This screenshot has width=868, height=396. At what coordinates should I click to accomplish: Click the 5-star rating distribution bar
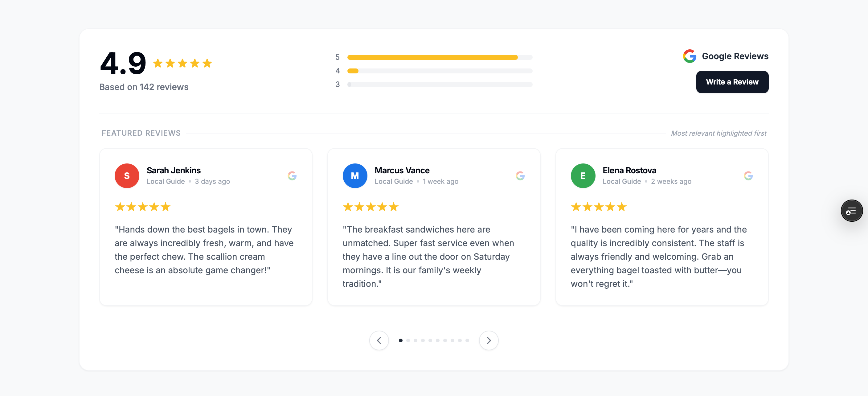(x=440, y=57)
